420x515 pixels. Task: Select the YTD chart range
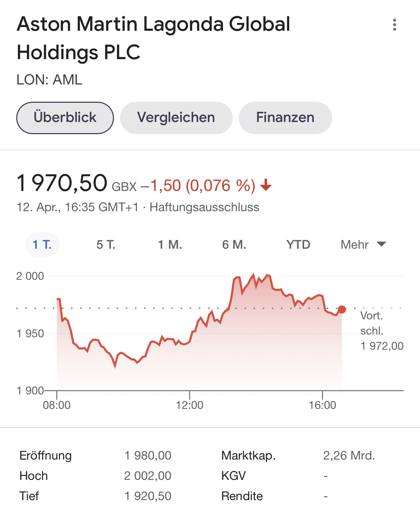(298, 244)
